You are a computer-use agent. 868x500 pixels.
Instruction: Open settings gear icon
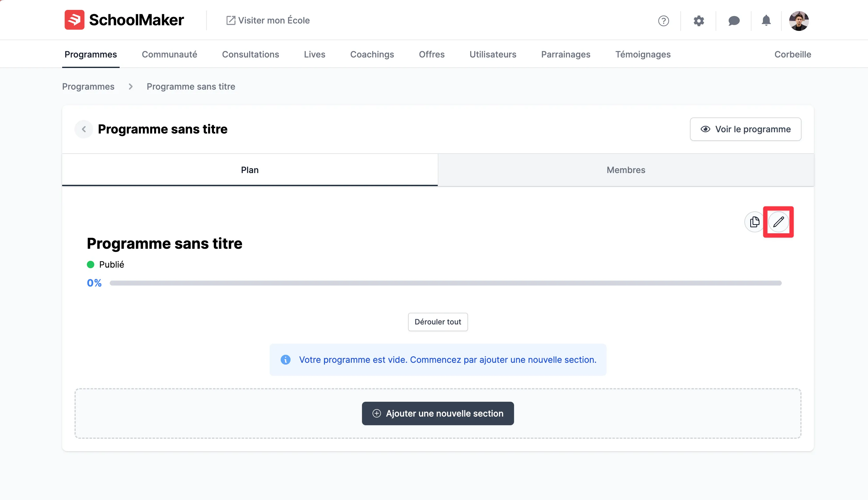[x=699, y=21]
